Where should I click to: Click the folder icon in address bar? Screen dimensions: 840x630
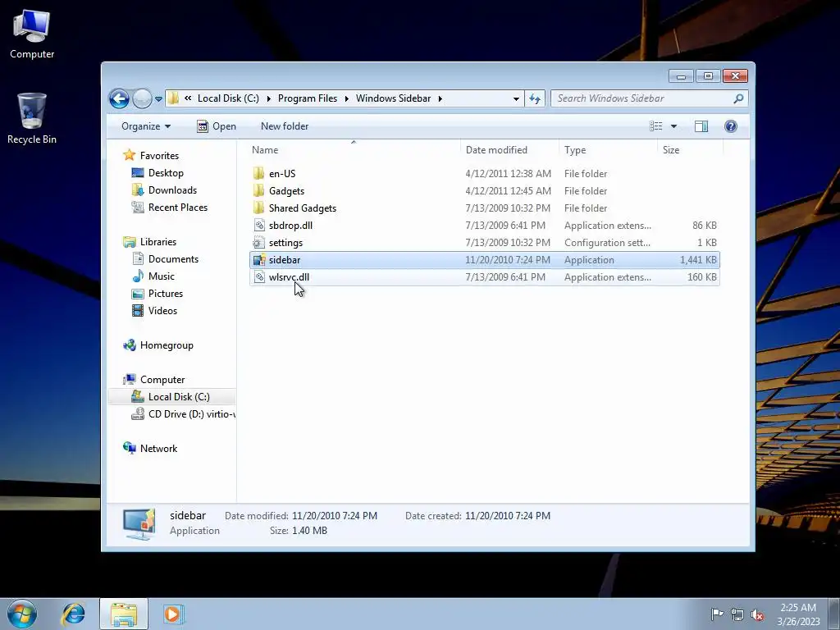click(x=173, y=98)
